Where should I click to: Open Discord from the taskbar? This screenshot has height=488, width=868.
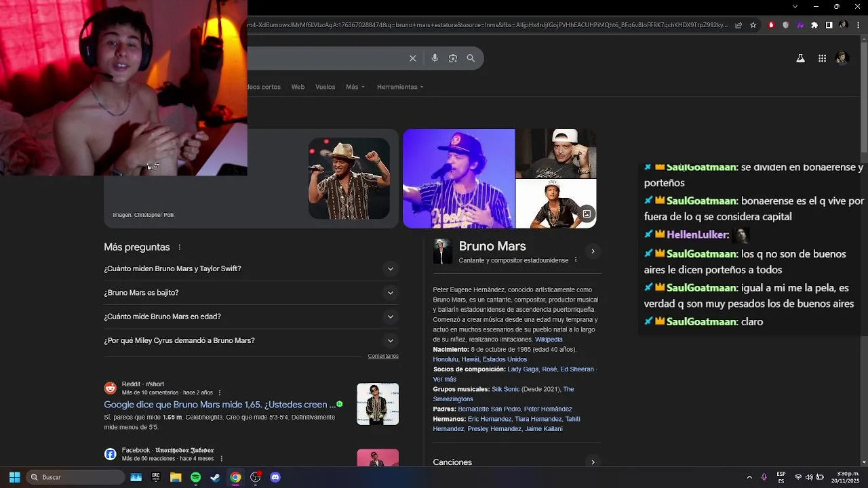point(275,477)
